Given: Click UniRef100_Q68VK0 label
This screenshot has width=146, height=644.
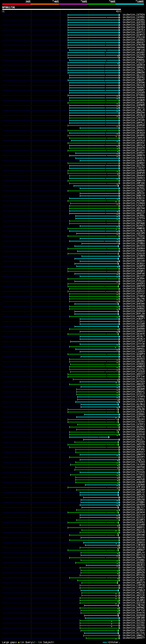Looking at the screenshot, I should [134, 259].
